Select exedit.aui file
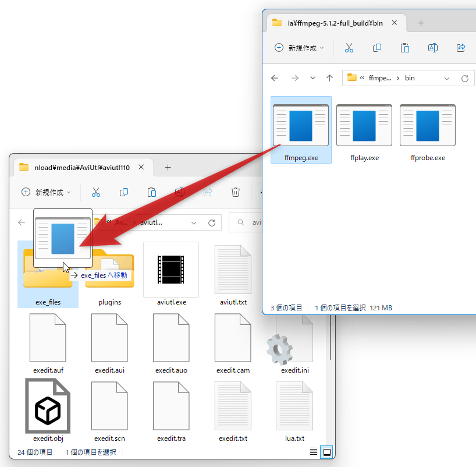476x467 pixels. pyautogui.click(x=109, y=344)
